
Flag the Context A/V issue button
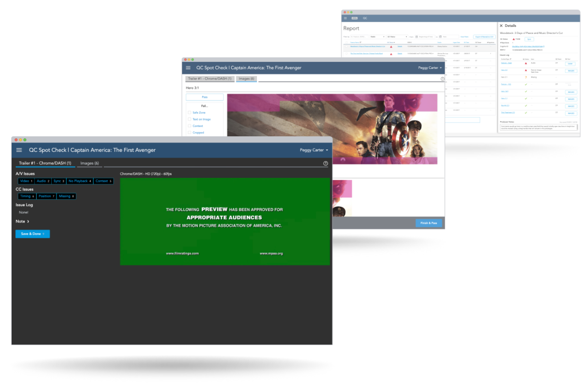point(103,181)
